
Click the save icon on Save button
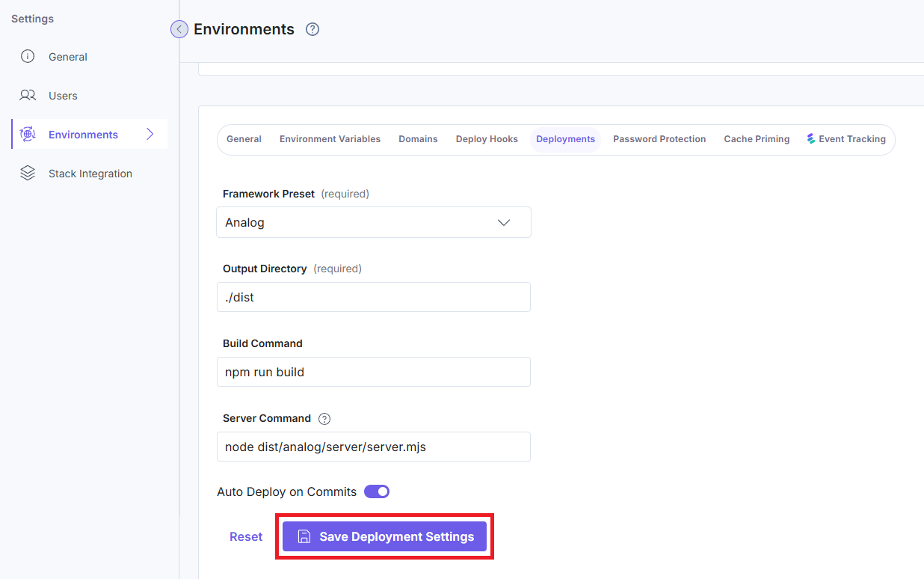coord(304,536)
